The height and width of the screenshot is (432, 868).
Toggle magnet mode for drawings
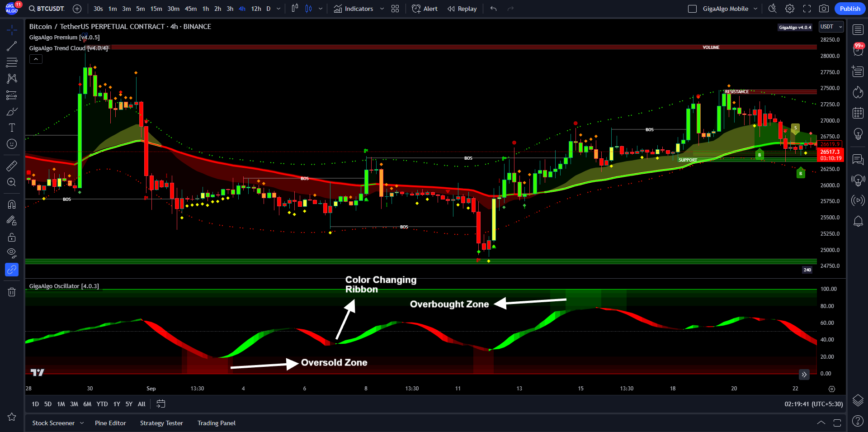point(12,204)
